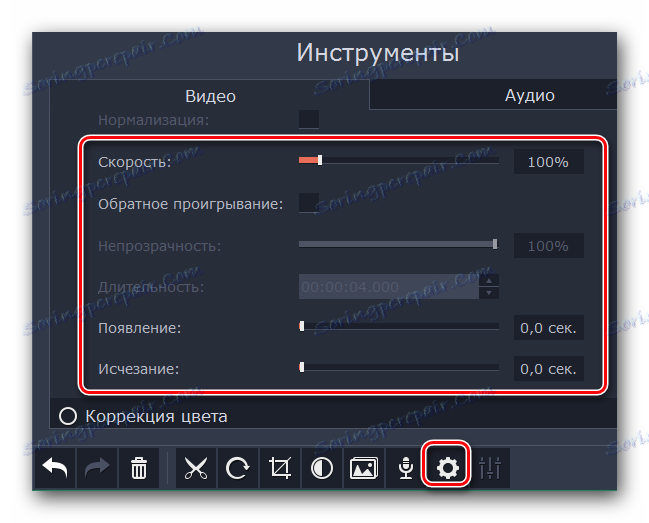
Task: Click the Непрозрачность slider handle
Action: pos(495,244)
